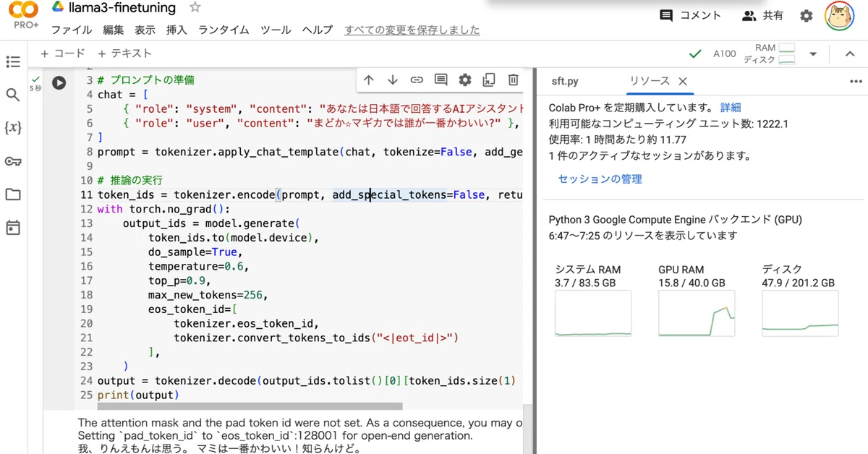Open the secrets key icon
This screenshot has width=868, height=454.
(x=13, y=161)
